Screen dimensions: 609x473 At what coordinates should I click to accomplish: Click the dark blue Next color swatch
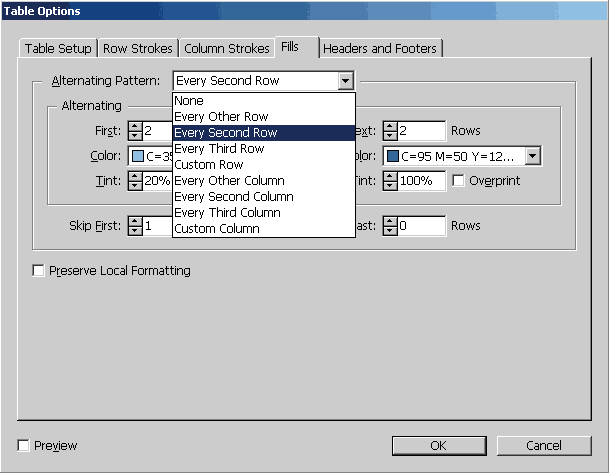click(x=393, y=156)
